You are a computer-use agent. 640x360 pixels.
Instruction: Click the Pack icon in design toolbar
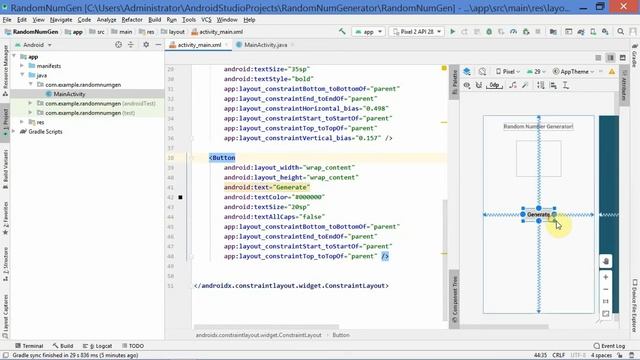tap(541, 85)
